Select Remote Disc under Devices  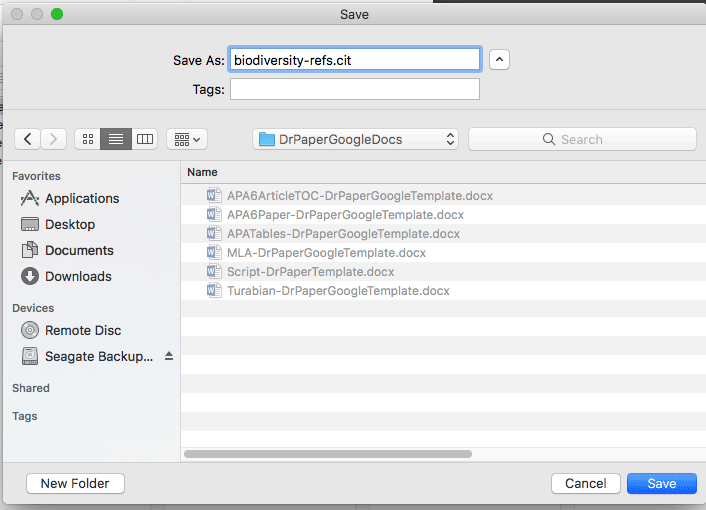click(83, 330)
